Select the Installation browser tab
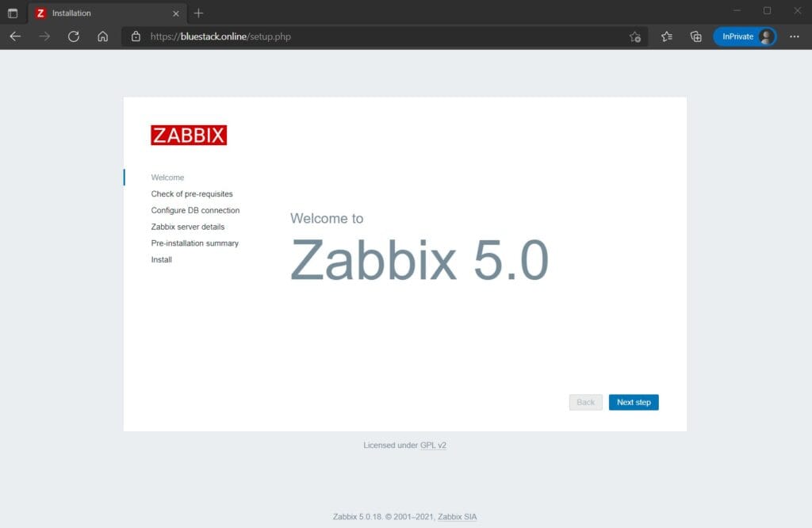Image resolution: width=812 pixels, height=528 pixels. pos(107,13)
